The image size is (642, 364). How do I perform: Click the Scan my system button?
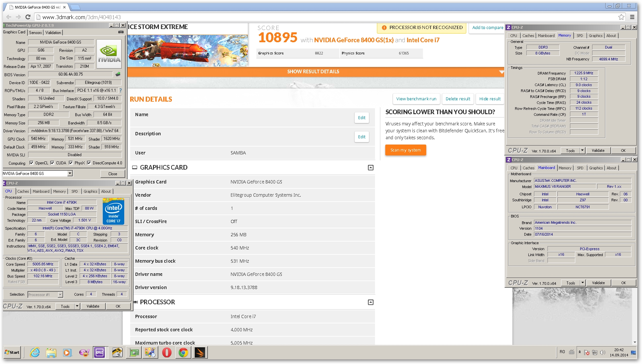pyautogui.click(x=405, y=150)
